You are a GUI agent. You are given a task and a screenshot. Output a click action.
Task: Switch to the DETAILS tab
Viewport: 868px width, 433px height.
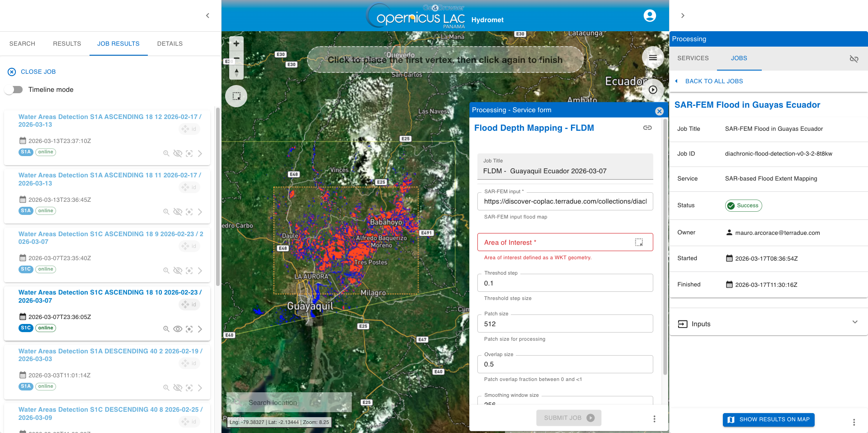click(170, 44)
